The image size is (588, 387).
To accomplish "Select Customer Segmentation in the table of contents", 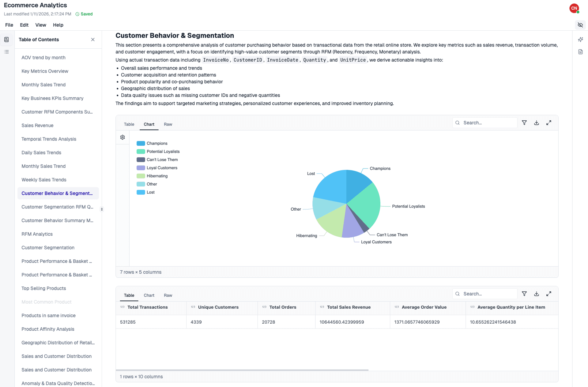I will [48, 247].
